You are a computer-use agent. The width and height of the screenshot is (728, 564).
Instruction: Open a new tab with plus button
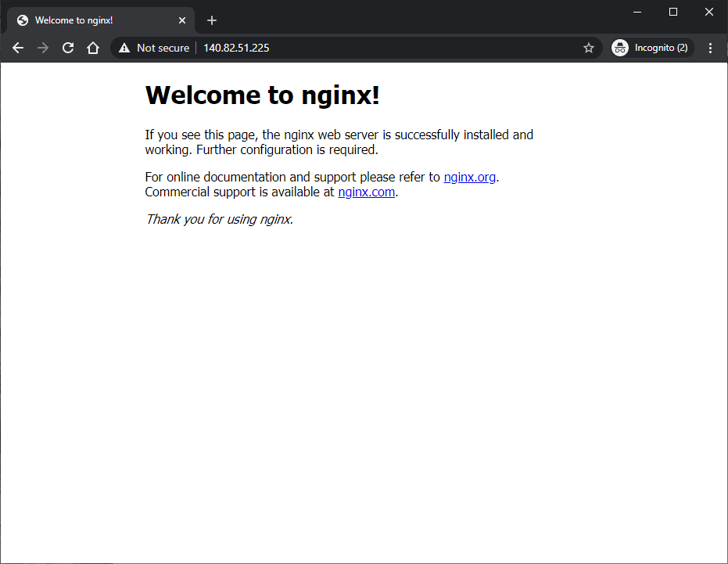click(212, 20)
